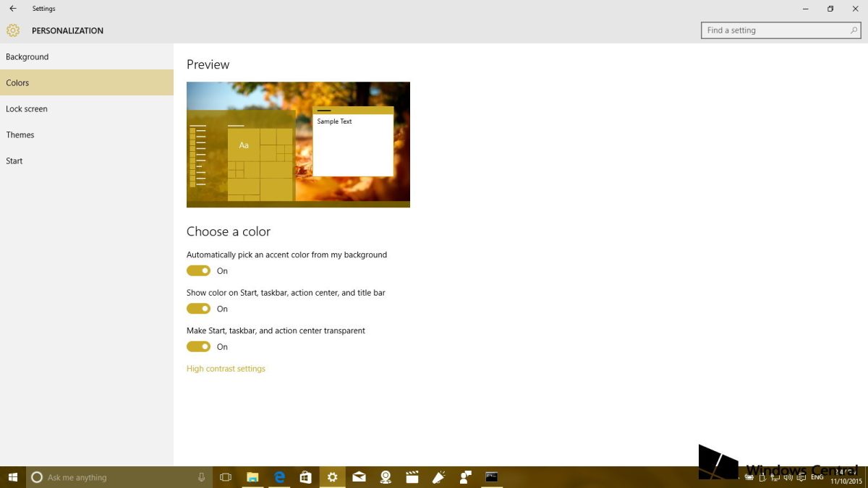Open the Command Prompt from the taskbar
This screenshot has width=868, height=488.
[x=492, y=477]
